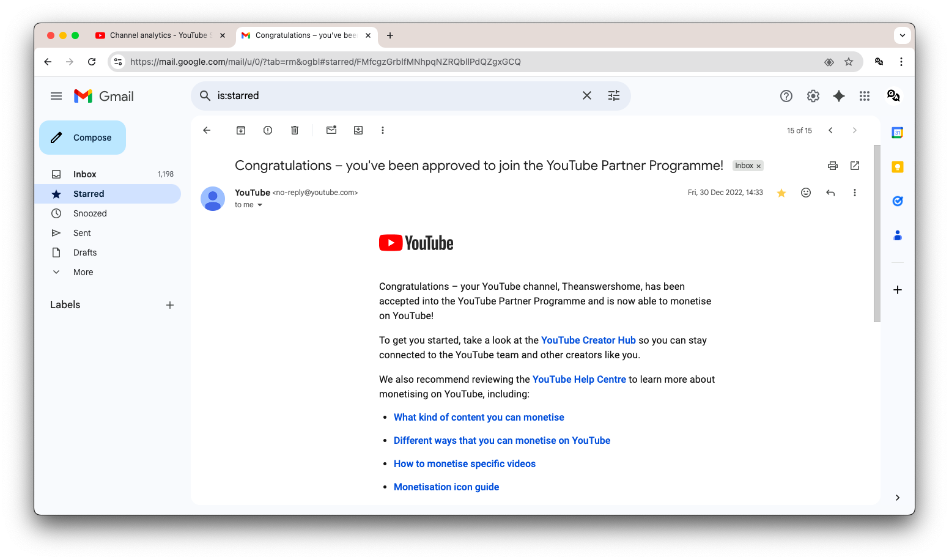Open the Chrome three-dot menu

click(x=901, y=62)
